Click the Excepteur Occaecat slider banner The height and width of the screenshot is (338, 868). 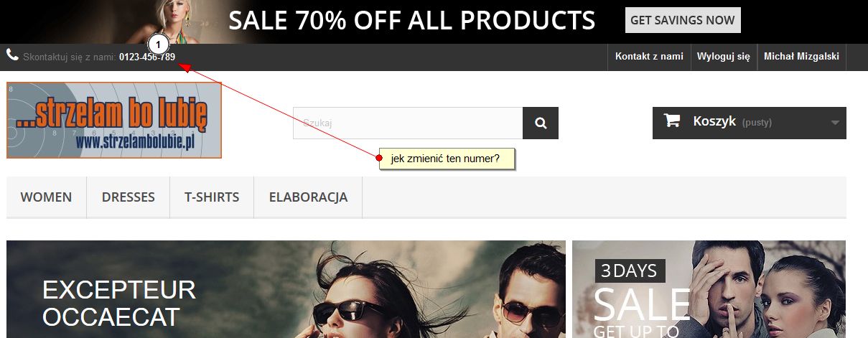tap(286, 289)
